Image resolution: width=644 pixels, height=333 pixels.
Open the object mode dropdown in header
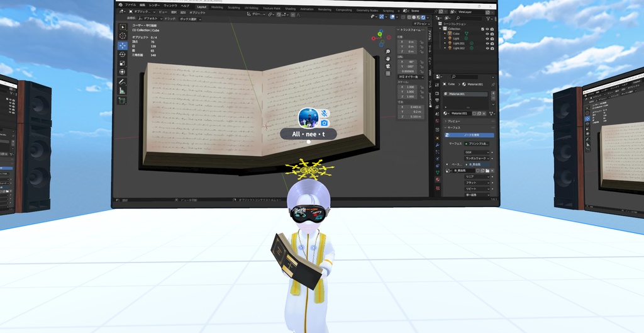[x=142, y=12]
